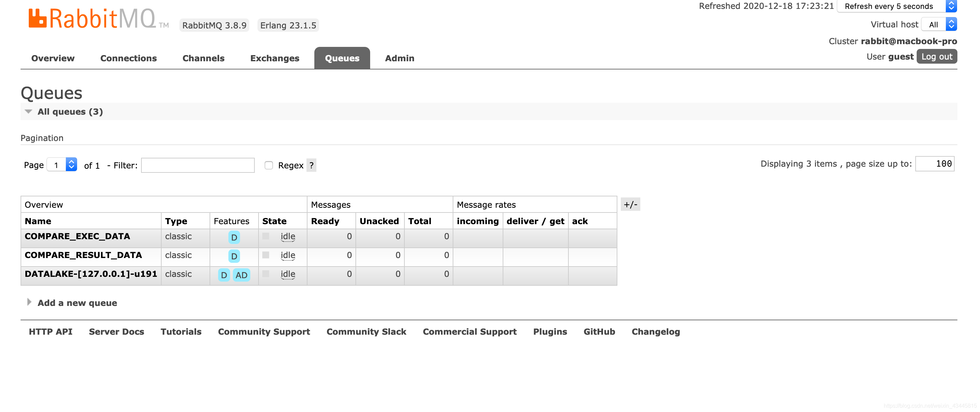This screenshot has width=980, height=412.
Task: Click the idle state indicator on COMPARE_EXEC_DATA
Action: click(286, 236)
